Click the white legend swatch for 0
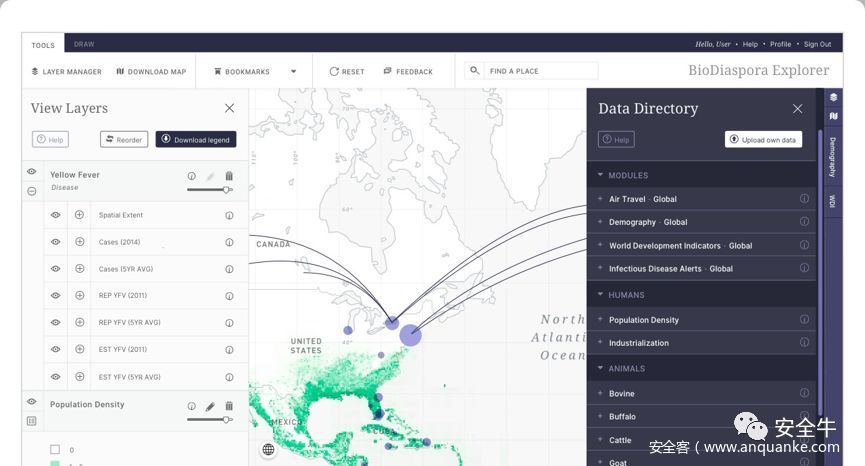 tap(55, 449)
